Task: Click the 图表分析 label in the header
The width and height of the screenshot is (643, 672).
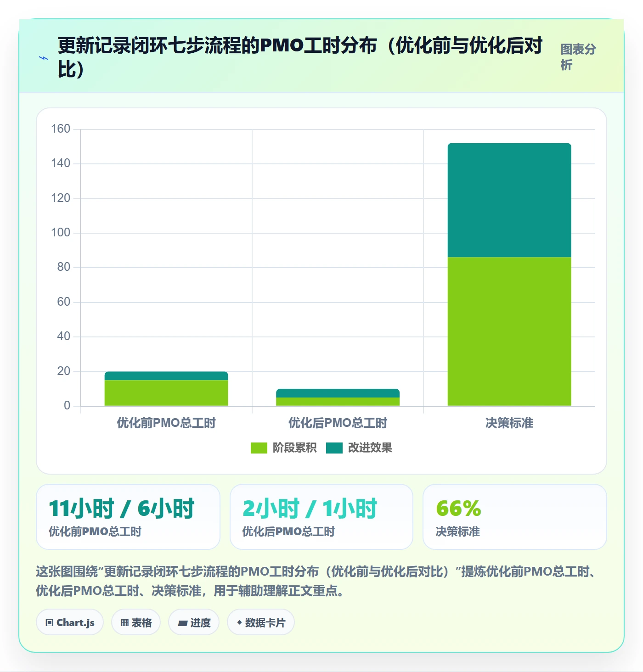Action: tap(578, 57)
